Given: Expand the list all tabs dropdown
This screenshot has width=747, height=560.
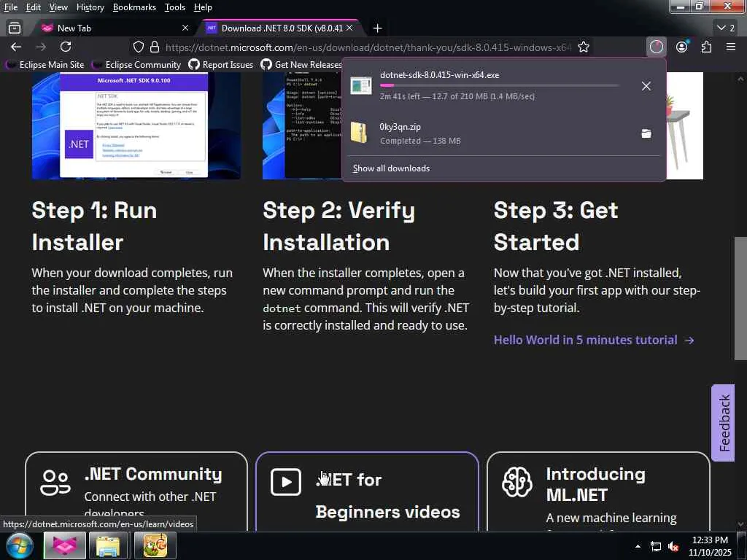Looking at the screenshot, I should tap(726, 28).
